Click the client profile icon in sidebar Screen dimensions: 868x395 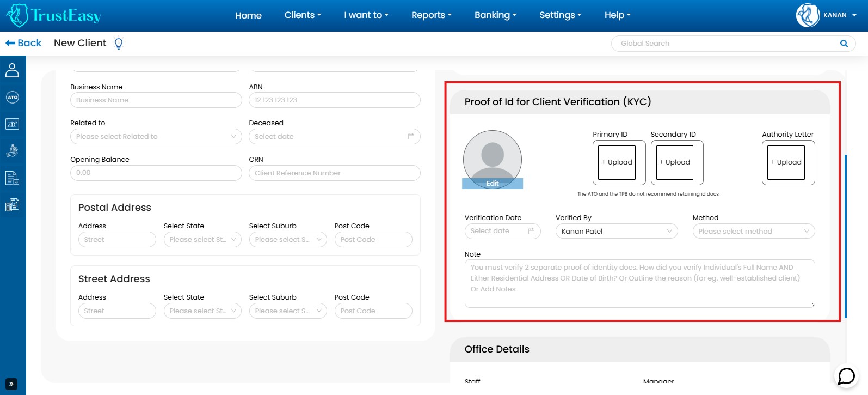(x=12, y=70)
